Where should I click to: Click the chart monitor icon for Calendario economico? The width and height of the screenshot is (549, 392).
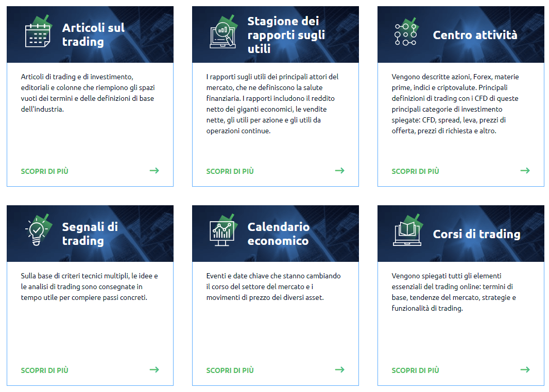[224, 230]
